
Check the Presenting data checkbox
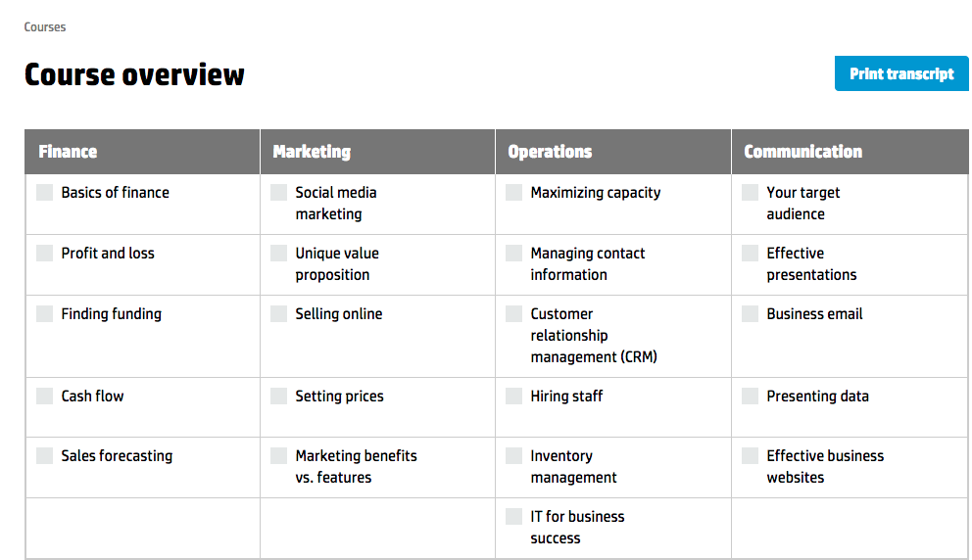click(751, 397)
